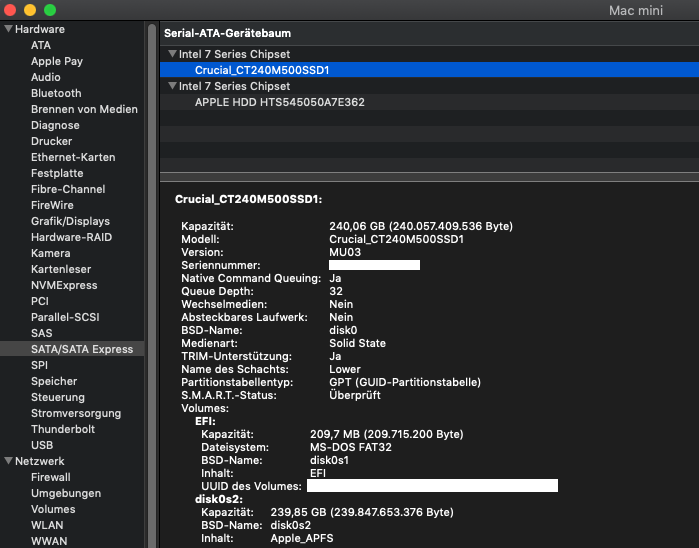Collapse the second Intel 7 Series Chipset triangle
Screen dimensions: 699x548
tap(173, 86)
